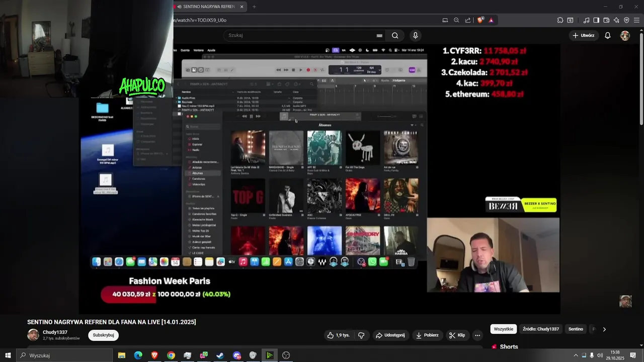Select the Źródło: Chudy1337 filter chip
644x362 pixels.
pos(541,329)
